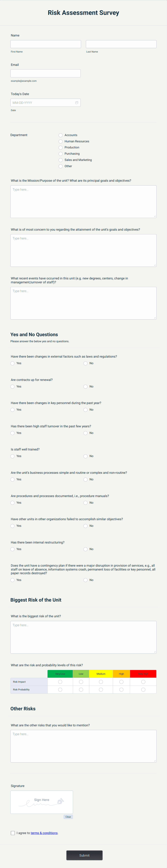Select Yes for 'Is staff well trained?'

pos(12,456)
